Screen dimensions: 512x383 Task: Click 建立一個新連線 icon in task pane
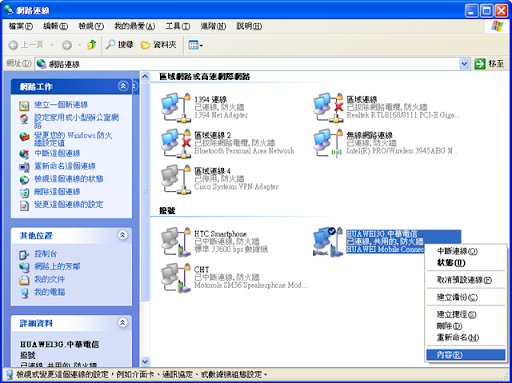point(24,106)
